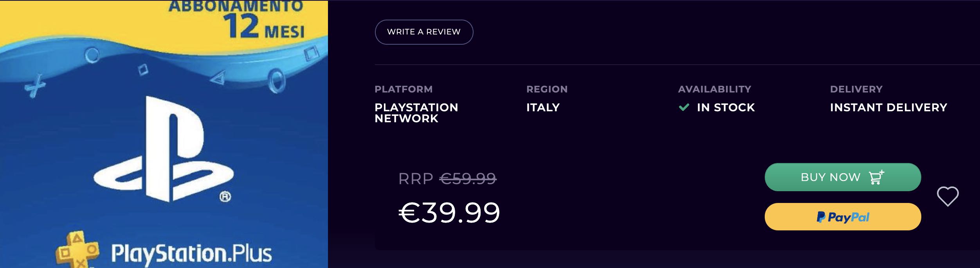Click the cart icon inside Buy Now

(876, 177)
